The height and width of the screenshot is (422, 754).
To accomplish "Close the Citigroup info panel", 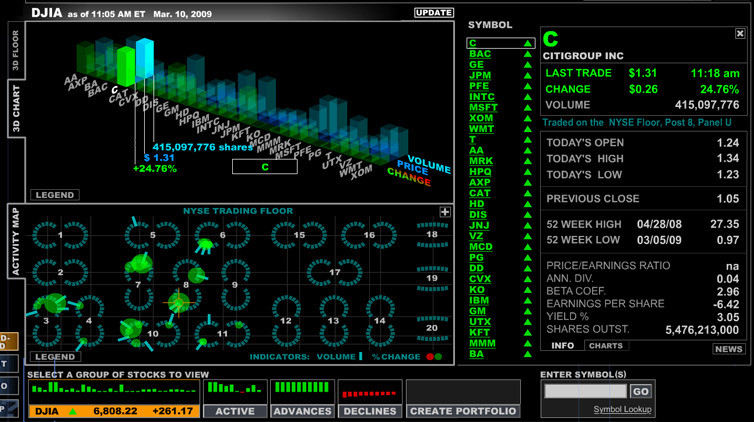I will [x=740, y=34].
